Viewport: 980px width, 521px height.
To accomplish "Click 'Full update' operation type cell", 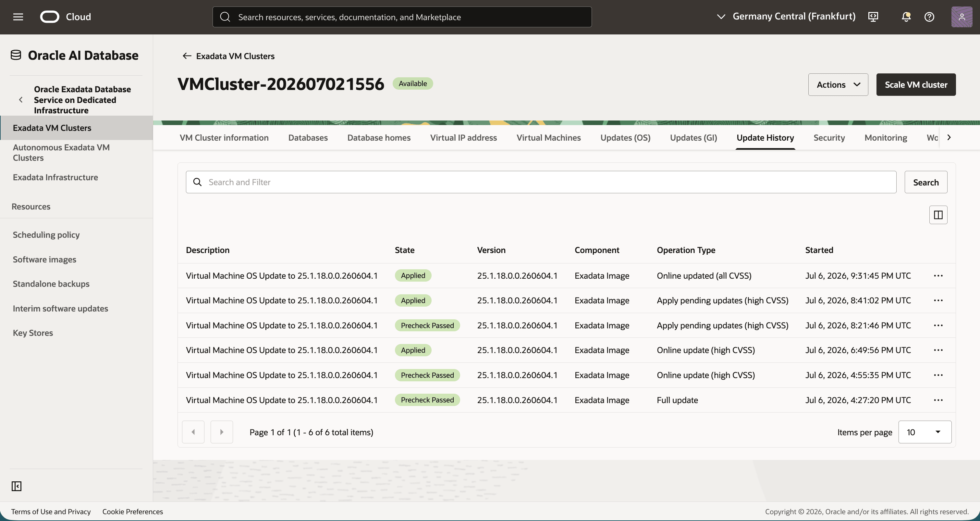I will click(677, 400).
